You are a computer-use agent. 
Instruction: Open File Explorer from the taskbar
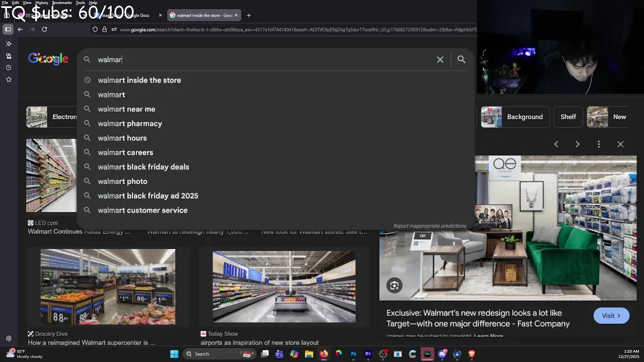click(309, 354)
